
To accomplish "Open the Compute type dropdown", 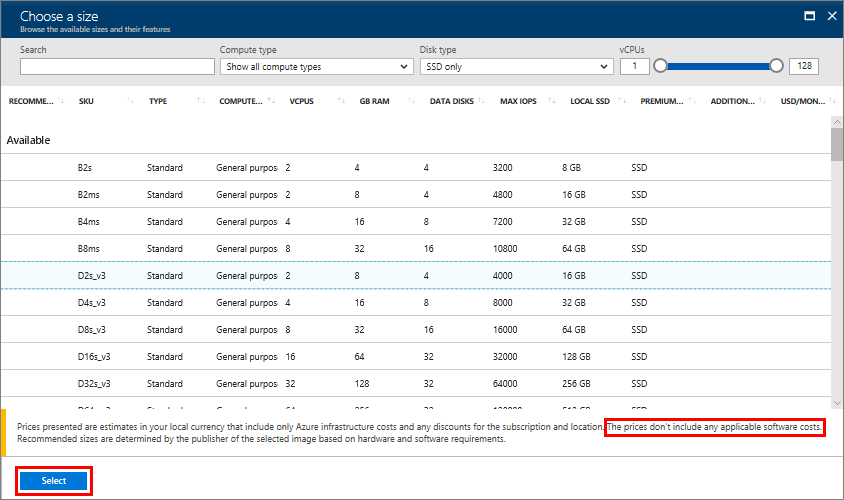I will (x=316, y=67).
